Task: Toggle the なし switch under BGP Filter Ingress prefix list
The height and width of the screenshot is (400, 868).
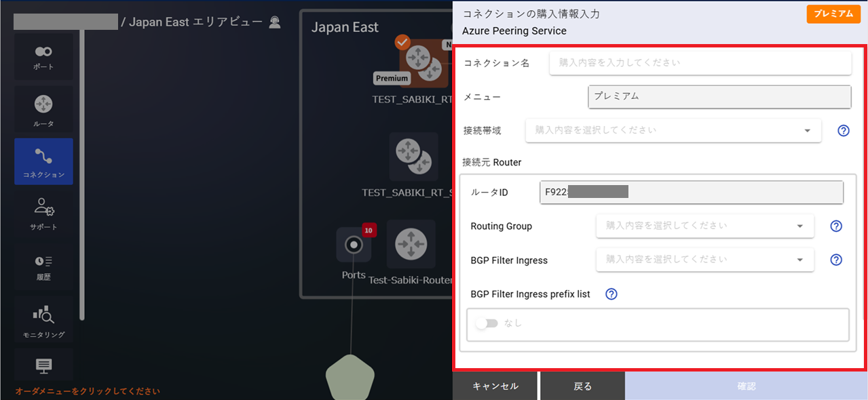Action: [x=487, y=323]
